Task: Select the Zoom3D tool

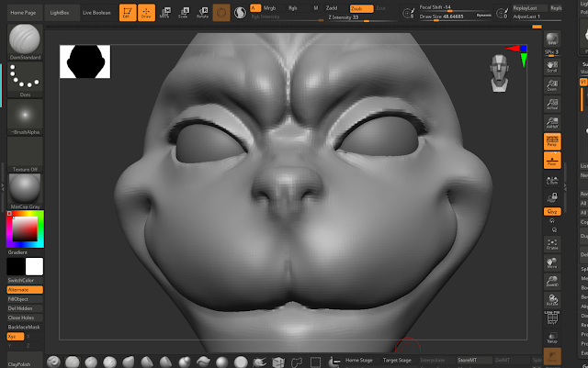Action: [552, 281]
